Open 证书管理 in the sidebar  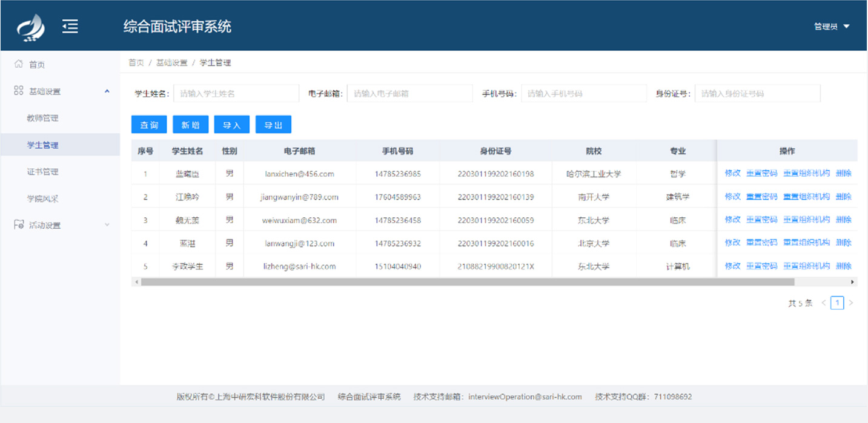pos(42,172)
